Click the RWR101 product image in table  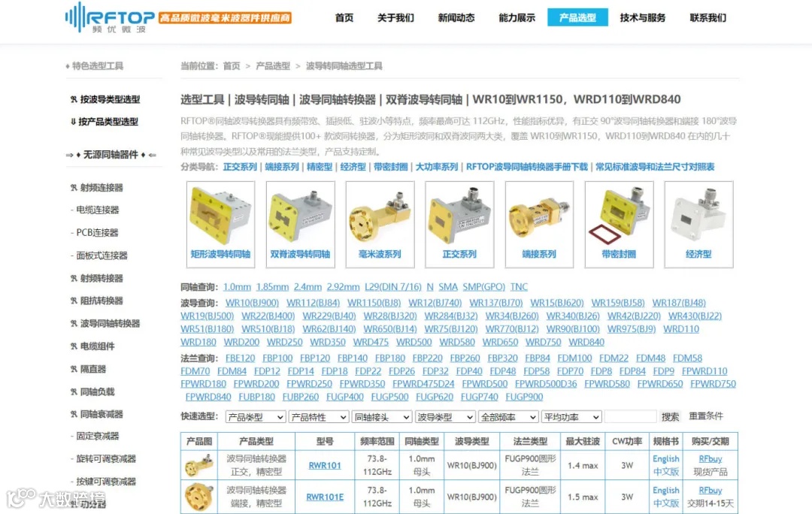tap(198, 465)
